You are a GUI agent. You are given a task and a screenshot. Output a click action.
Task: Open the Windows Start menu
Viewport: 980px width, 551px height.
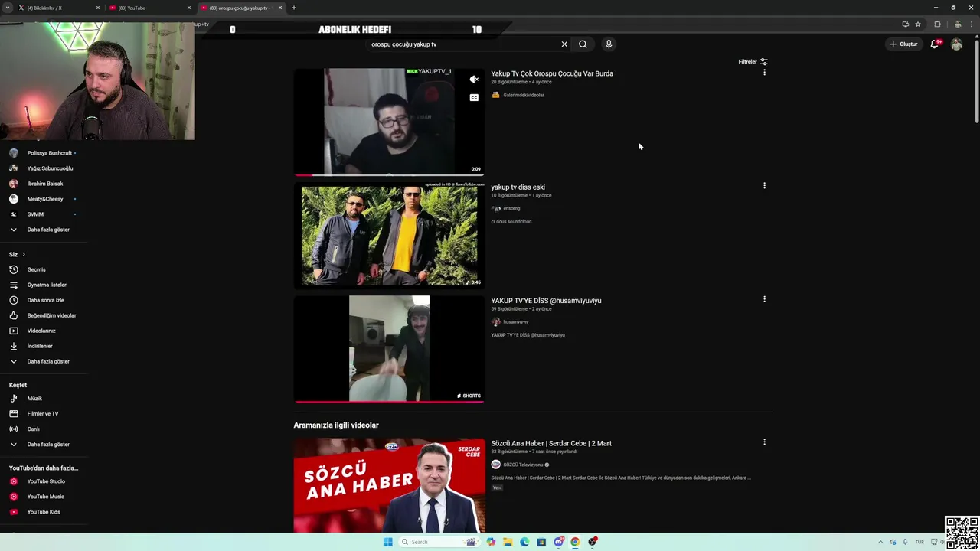pyautogui.click(x=387, y=542)
